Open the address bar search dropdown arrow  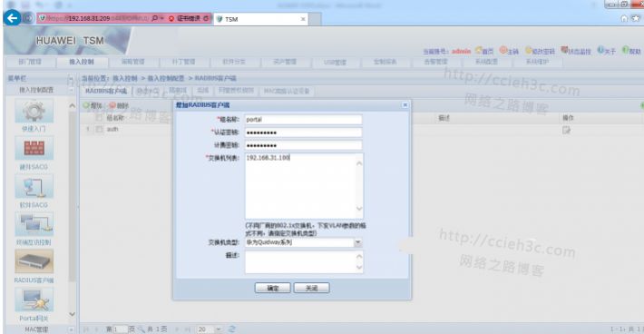(x=161, y=18)
